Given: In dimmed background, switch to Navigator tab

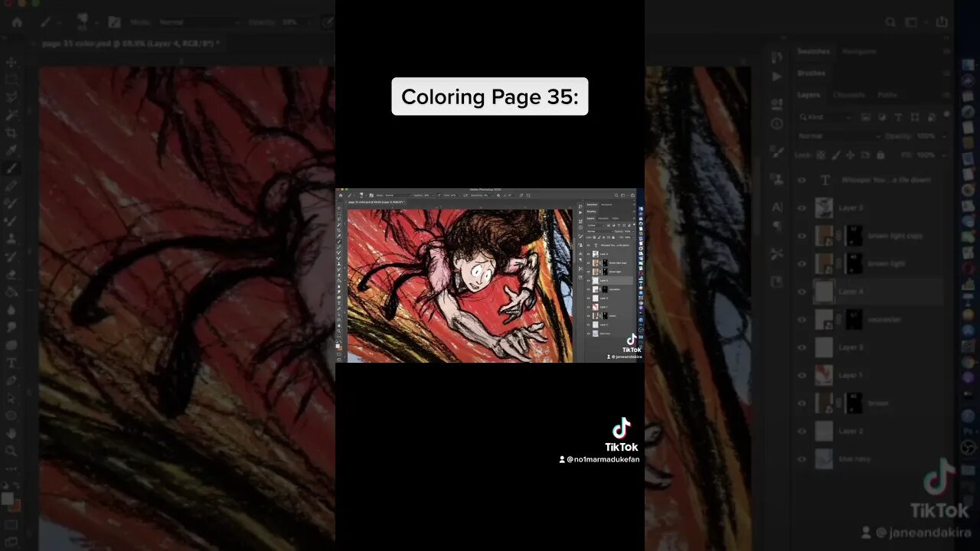Looking at the screenshot, I should (859, 51).
